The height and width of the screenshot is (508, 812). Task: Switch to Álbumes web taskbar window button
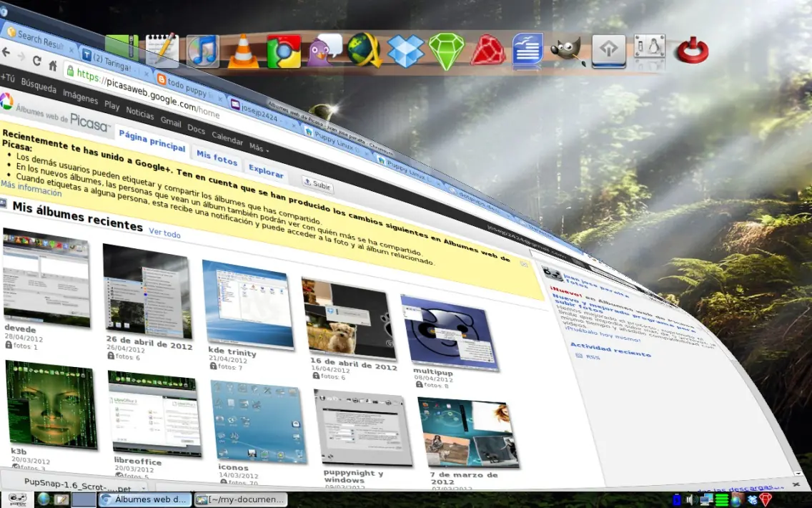[144, 499]
